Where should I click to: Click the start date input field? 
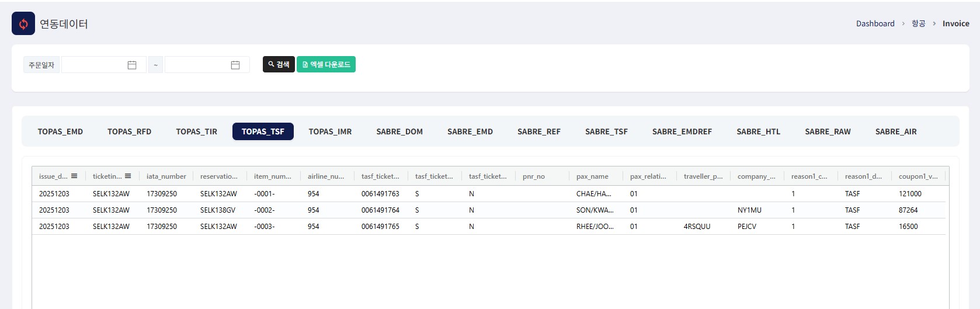[x=93, y=65]
